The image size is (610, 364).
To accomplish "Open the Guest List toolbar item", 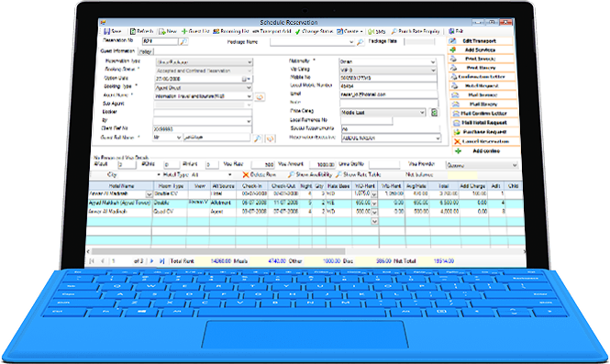I will 195,31.
